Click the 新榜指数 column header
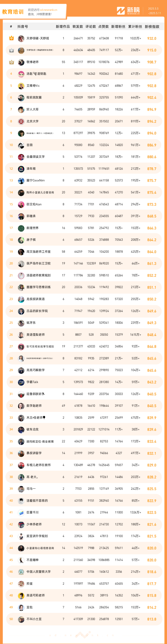Viewport: 167px width, 644px height. [x=152, y=26]
